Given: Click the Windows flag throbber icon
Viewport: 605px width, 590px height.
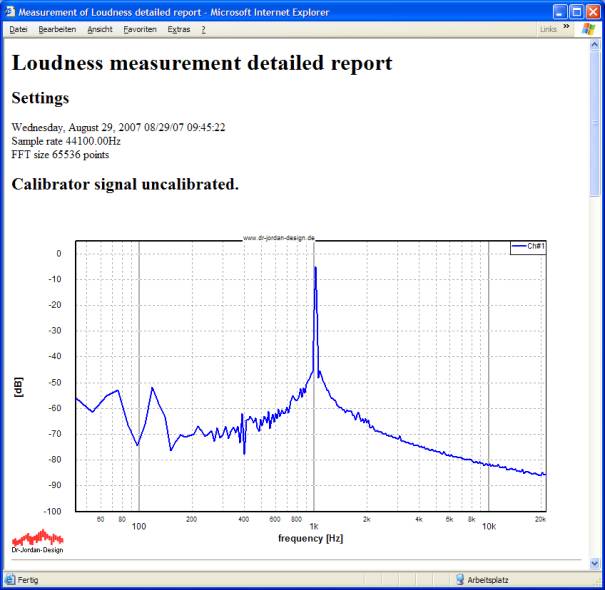Looking at the screenshot, I should point(588,29).
